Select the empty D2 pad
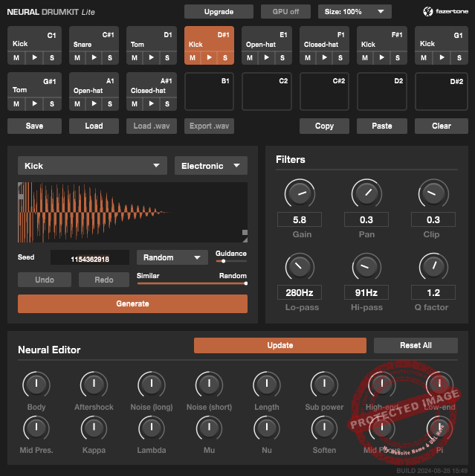 (382, 91)
